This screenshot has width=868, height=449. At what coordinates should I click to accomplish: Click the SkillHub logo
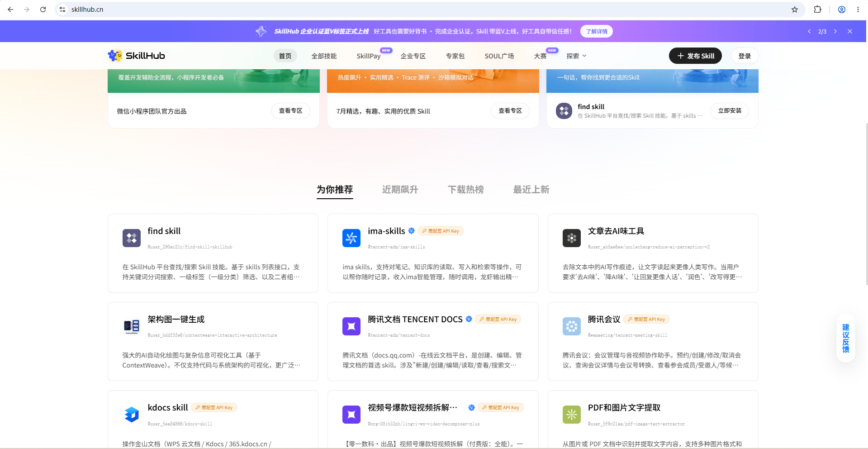[x=136, y=56]
